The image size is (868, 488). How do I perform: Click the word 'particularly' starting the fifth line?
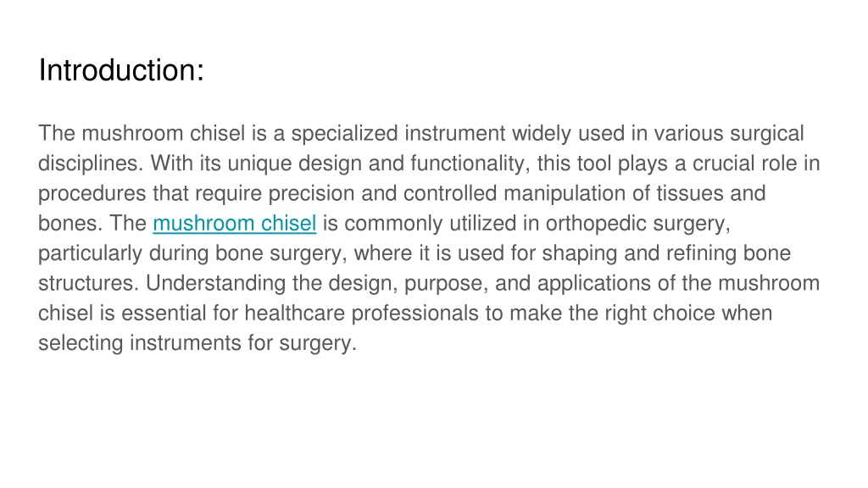click(90, 253)
